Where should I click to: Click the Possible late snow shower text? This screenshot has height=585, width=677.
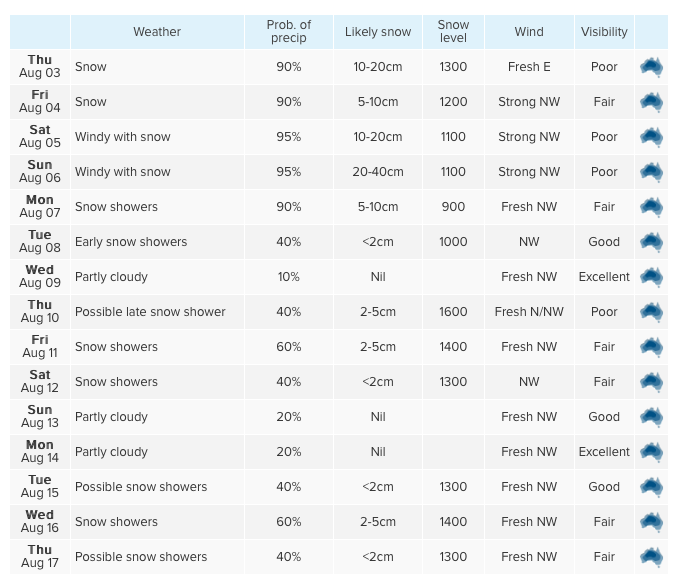coord(150,312)
